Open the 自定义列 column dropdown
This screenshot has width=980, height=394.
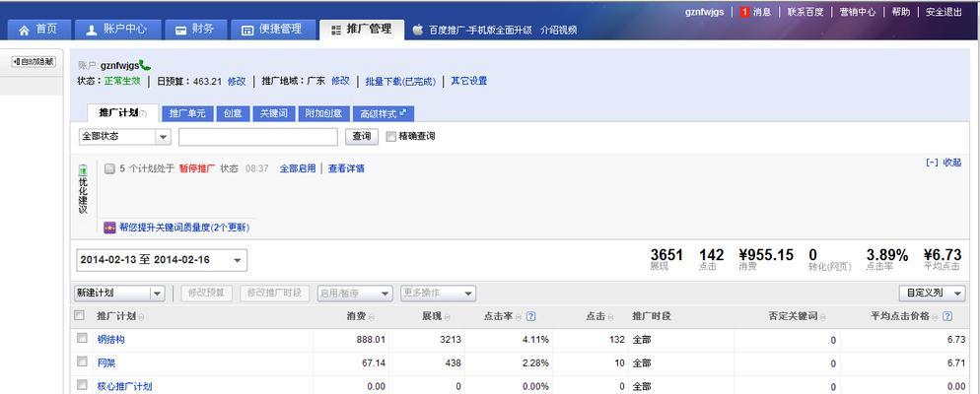click(x=930, y=293)
